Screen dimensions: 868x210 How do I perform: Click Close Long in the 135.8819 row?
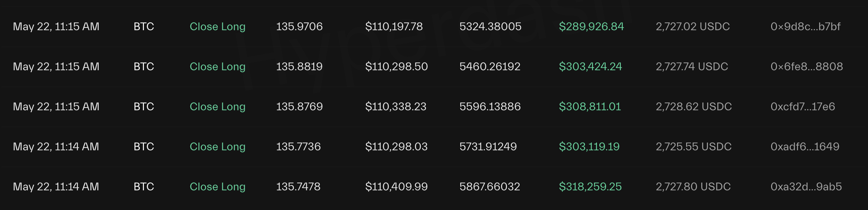pos(217,67)
